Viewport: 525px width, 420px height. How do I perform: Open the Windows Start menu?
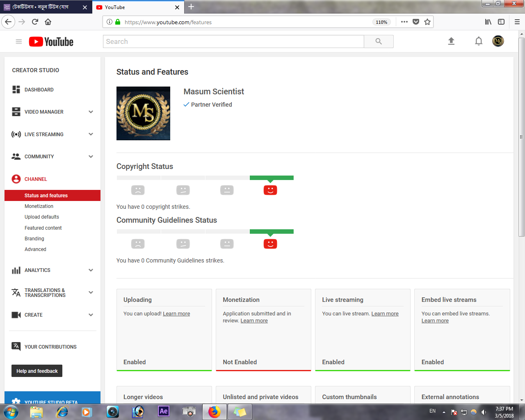(x=11, y=412)
